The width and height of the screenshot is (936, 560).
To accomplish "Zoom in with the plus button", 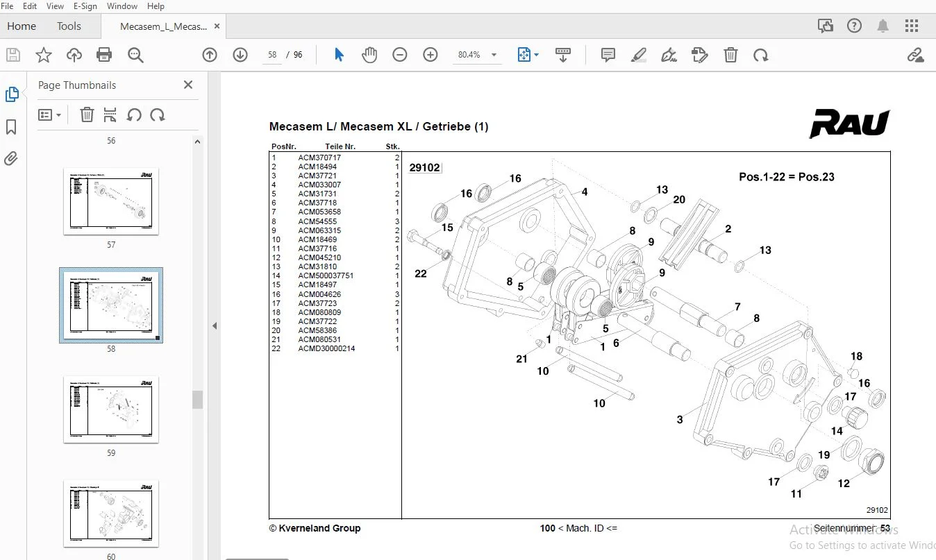I will point(431,55).
